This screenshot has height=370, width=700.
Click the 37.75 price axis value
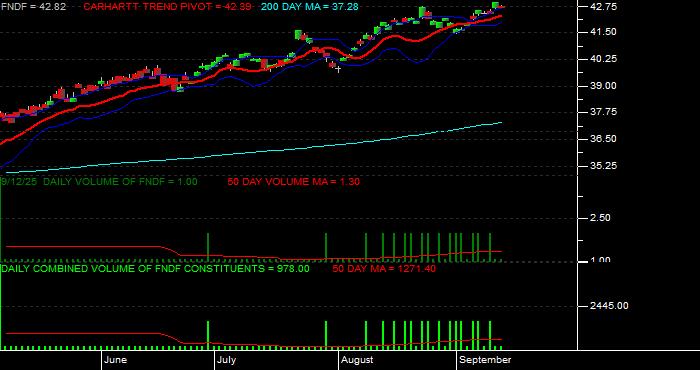604,112
